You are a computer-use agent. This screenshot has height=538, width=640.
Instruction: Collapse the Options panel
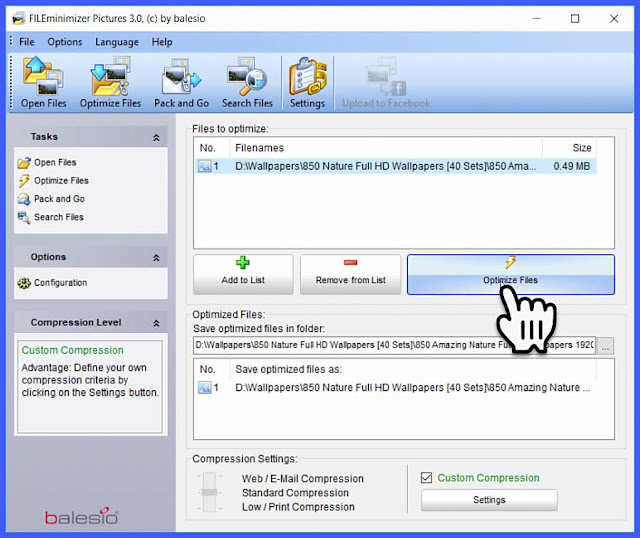(x=156, y=258)
